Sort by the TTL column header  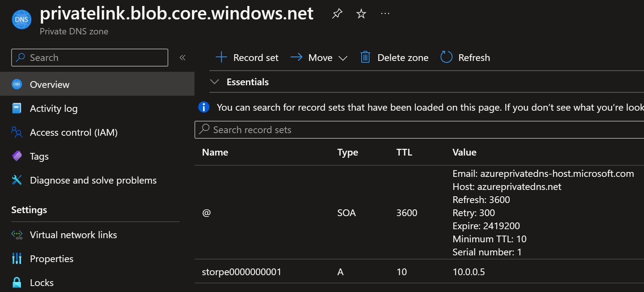pos(404,152)
